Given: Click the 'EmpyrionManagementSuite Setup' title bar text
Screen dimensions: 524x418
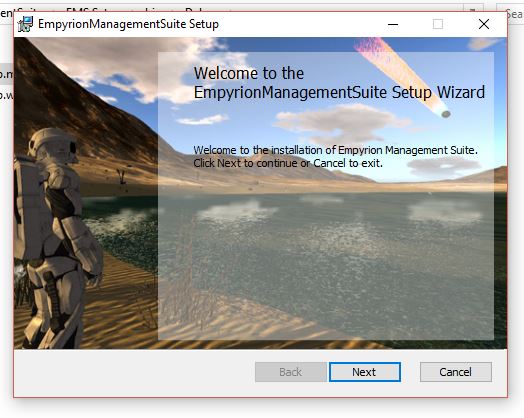Looking at the screenshot, I should pos(128,24).
